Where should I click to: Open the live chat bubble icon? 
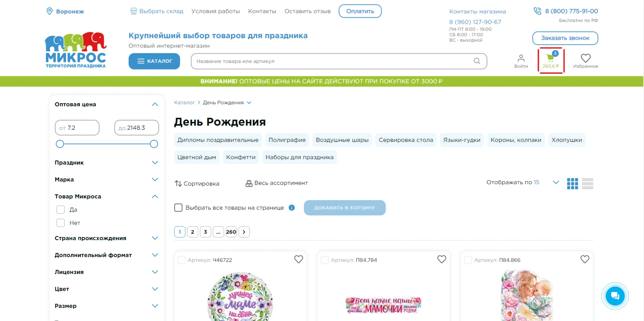(x=615, y=296)
